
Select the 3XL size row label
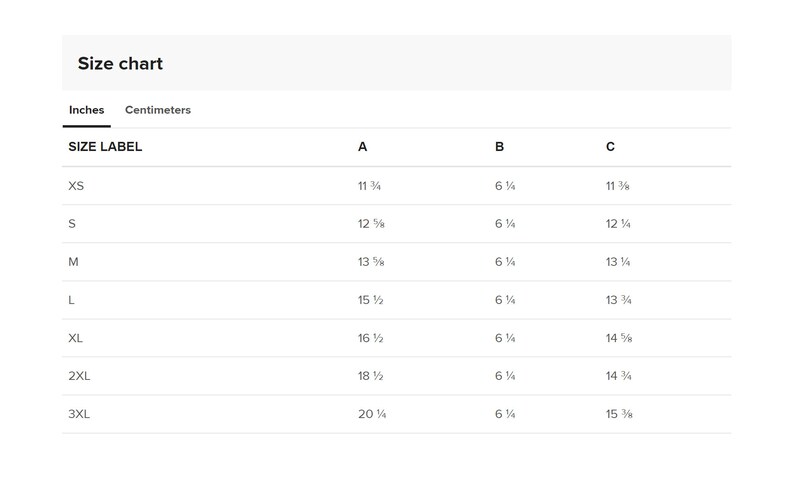tap(79, 414)
